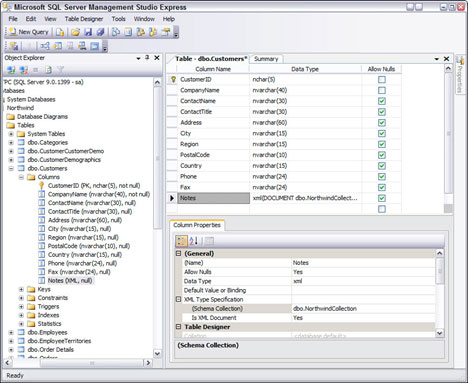Viewport: 469px width, 384px height.
Task: Open the collapsed Properties side tab
Action: (460, 75)
